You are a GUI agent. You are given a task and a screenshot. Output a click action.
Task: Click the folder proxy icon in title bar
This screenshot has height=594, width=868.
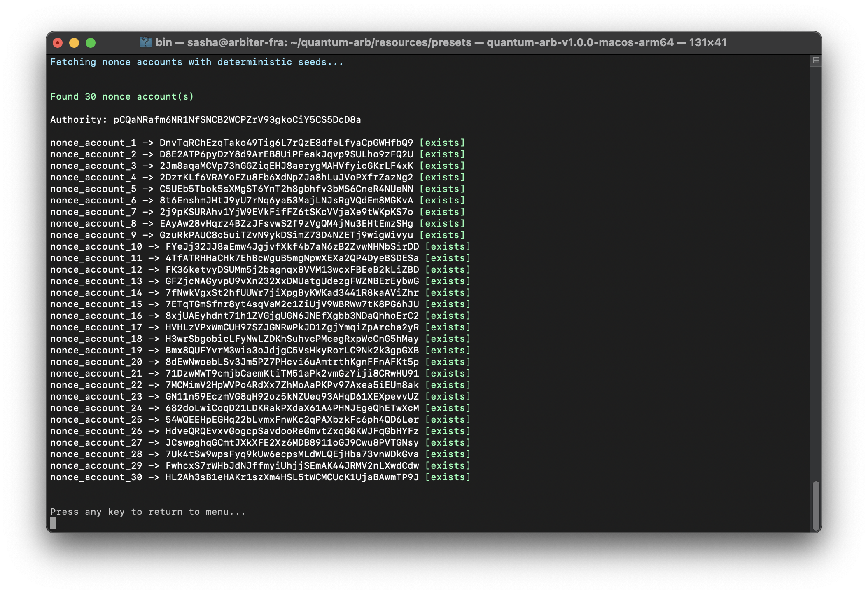tap(145, 42)
